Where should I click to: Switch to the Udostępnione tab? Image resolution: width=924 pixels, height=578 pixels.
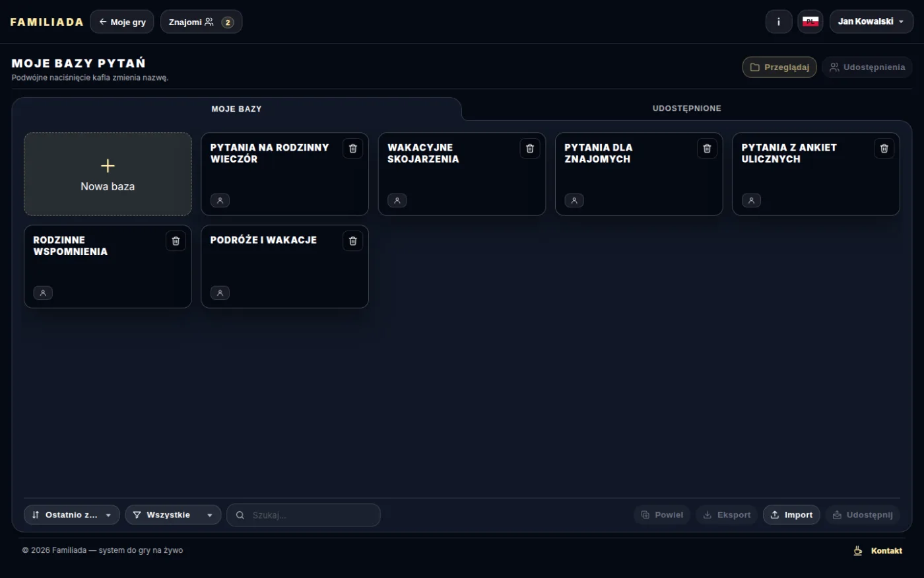tap(686, 108)
